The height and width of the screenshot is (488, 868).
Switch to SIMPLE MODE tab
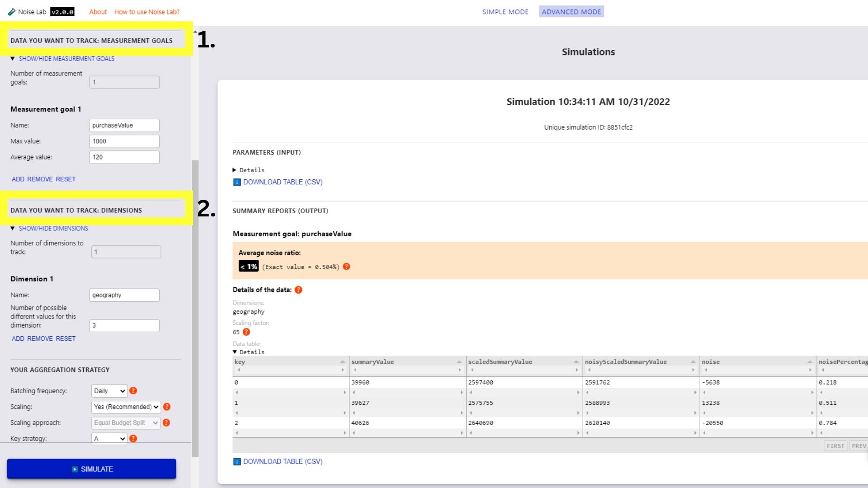505,11
